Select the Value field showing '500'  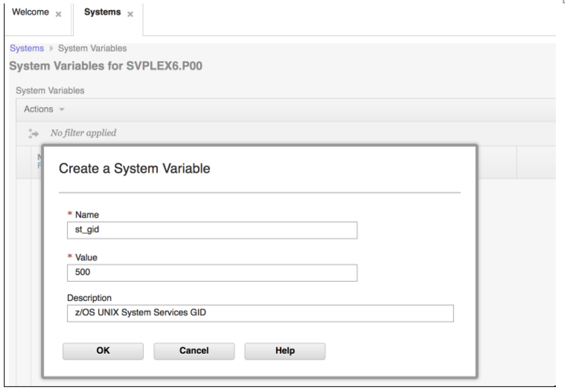tap(211, 272)
